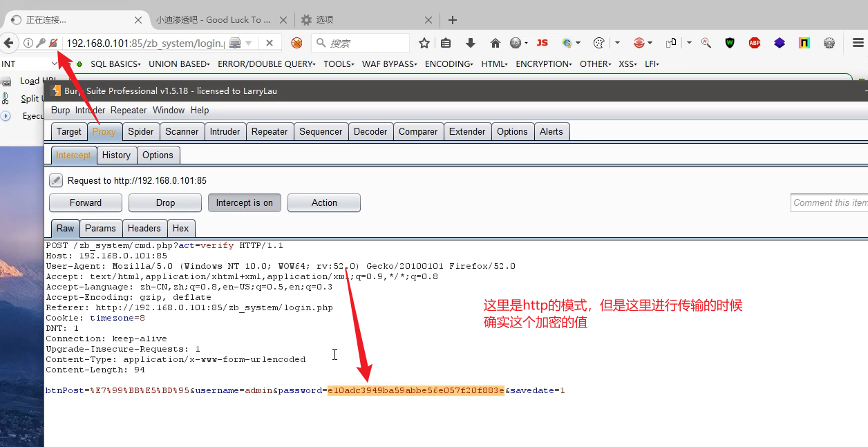Switch to the 选项 browser tab
The height and width of the screenshot is (447, 868).
[x=366, y=20]
